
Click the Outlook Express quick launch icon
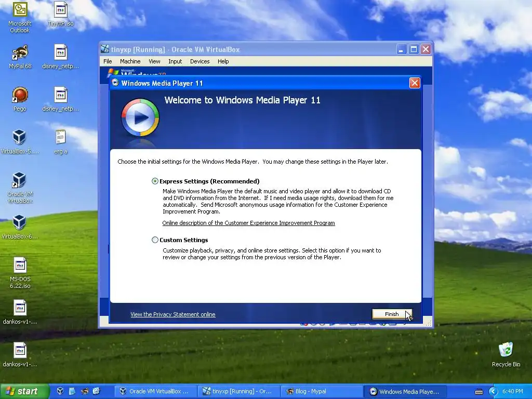96,391
